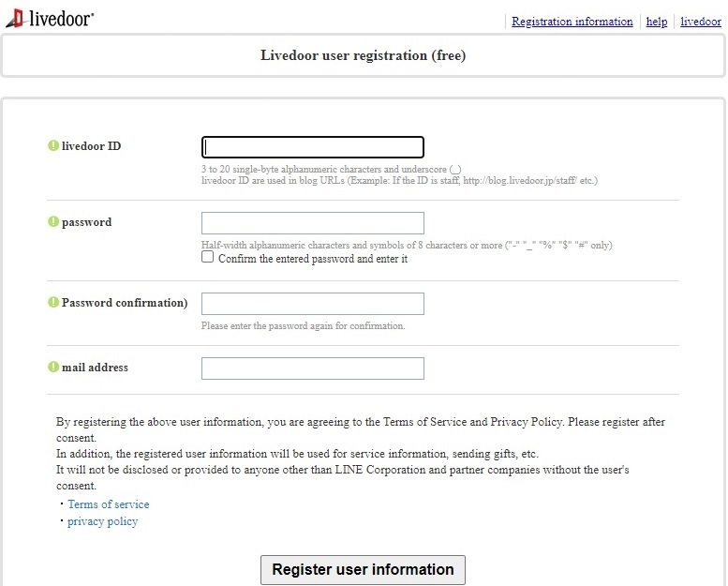728x586 pixels.
Task: Click the Confirm the entered password label text
Action: click(313, 259)
